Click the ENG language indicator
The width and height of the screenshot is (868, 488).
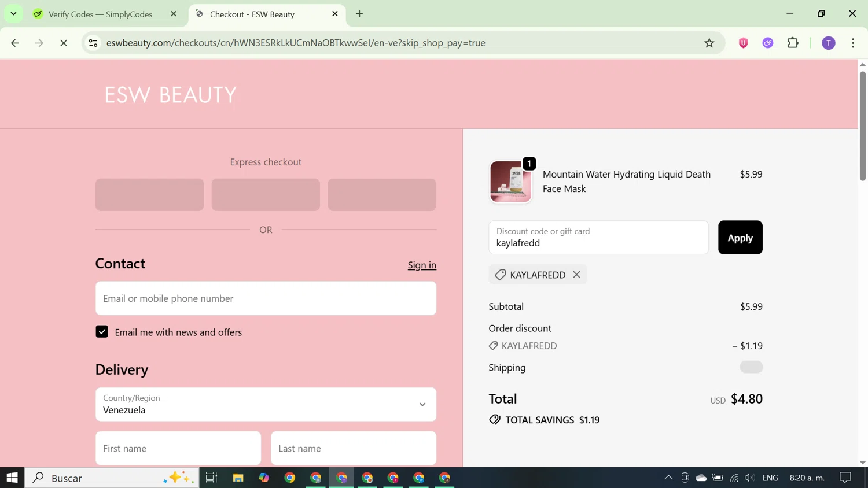[x=770, y=478]
